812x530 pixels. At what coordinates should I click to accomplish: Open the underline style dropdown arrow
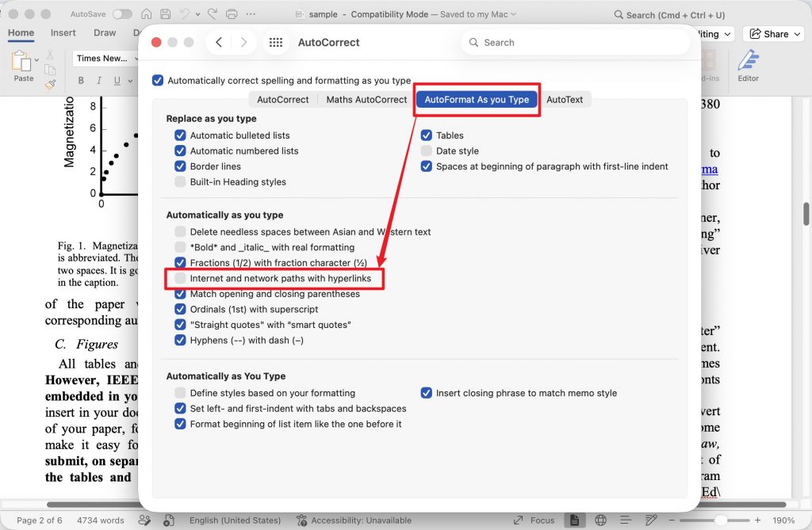130,81
